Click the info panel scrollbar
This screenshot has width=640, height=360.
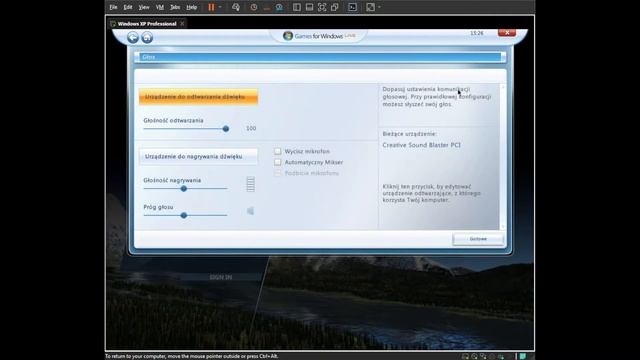502,157
